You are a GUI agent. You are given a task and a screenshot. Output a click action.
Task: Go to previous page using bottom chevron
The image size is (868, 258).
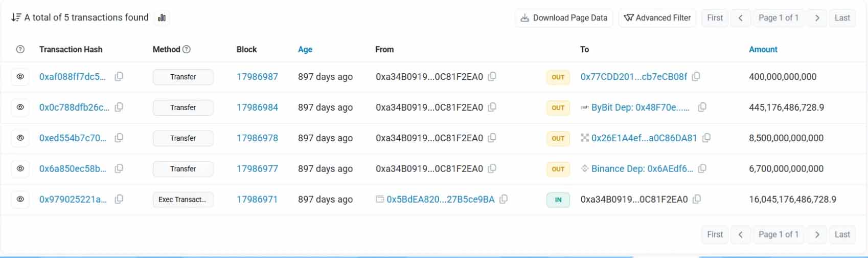pos(740,234)
